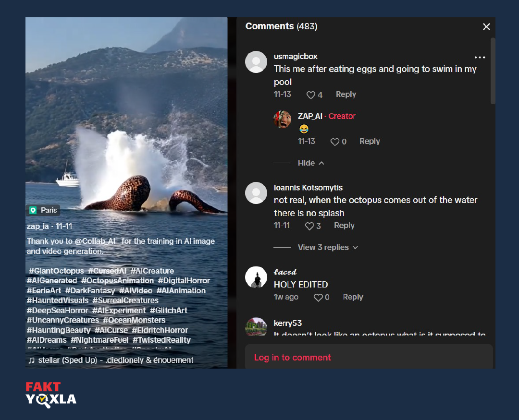Open #UncannyCreatures hashtag
Viewport: 519px width, 420px height.
pos(63,320)
